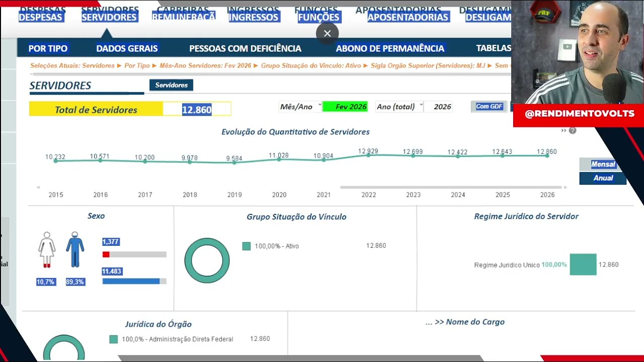
Task: Click the chart scroll right arrow near 2026
Action: pos(566,188)
